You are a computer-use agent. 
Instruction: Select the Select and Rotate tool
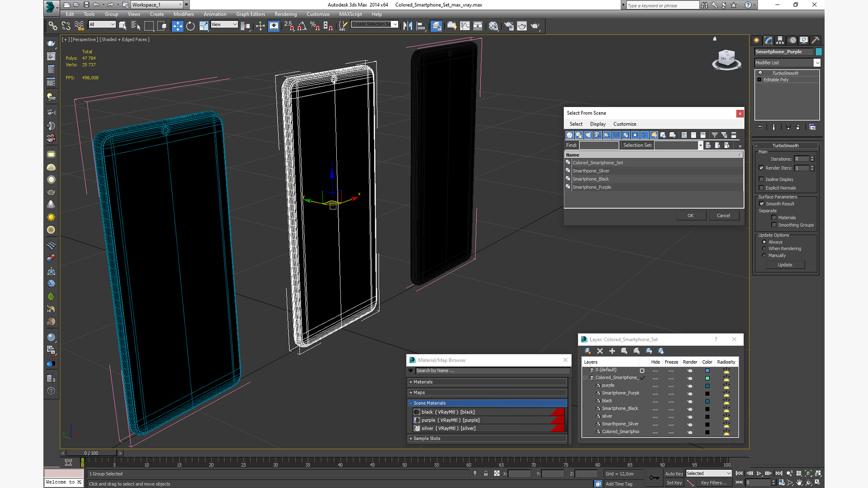click(190, 26)
